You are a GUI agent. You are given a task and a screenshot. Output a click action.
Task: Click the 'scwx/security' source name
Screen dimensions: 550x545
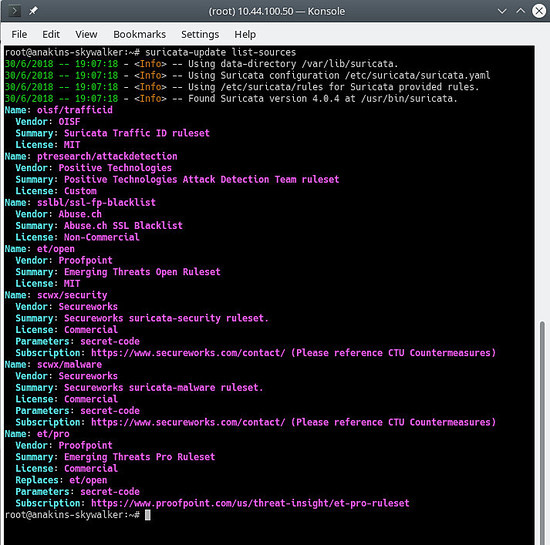pos(72,295)
